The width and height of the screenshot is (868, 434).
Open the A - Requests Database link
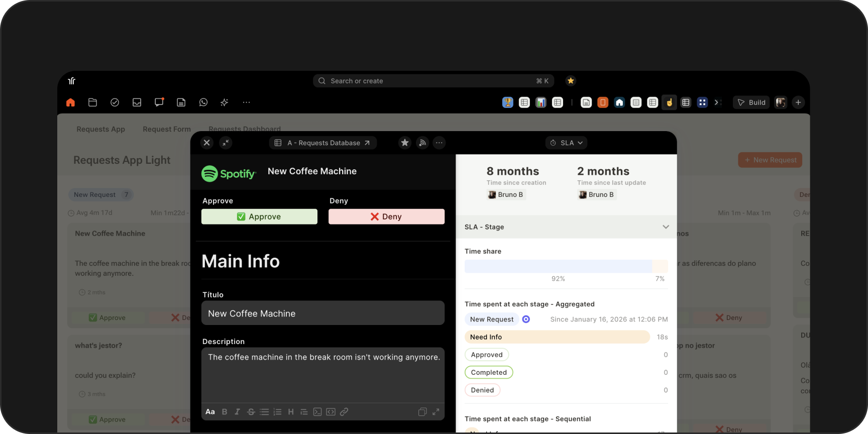323,143
